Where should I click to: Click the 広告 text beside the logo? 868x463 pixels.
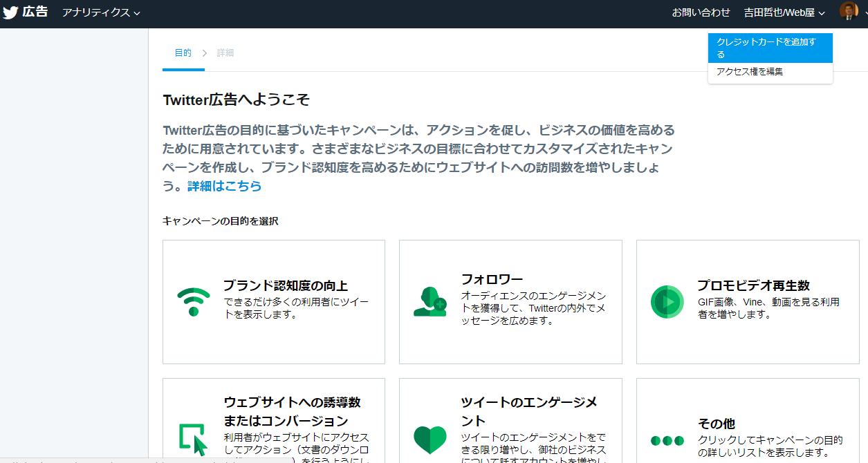[x=35, y=12]
